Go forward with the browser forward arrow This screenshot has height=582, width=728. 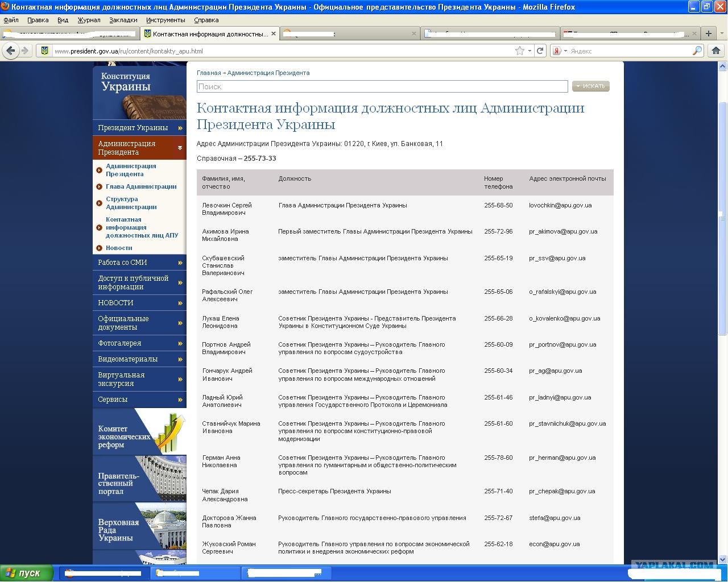click(24, 51)
